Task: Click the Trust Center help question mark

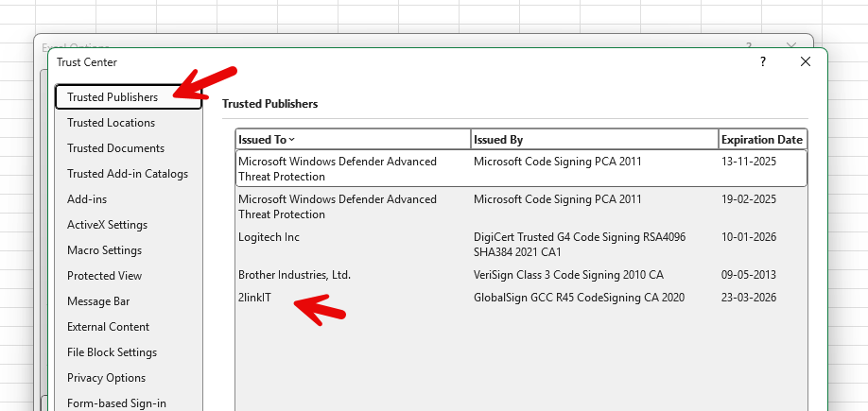Action: pos(763,61)
